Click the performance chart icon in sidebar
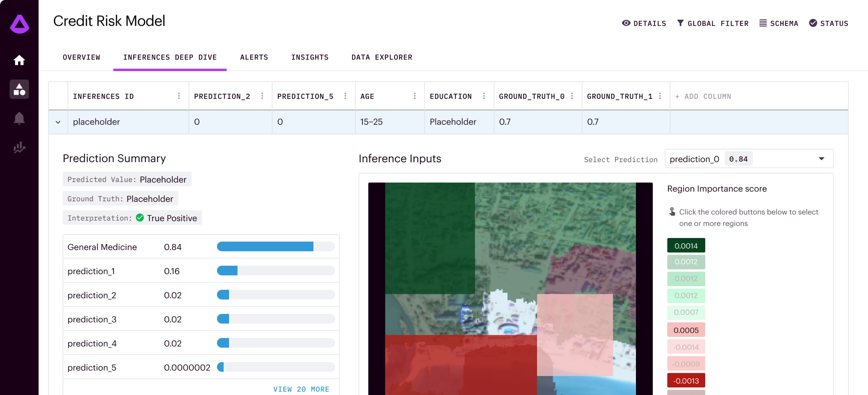The image size is (868, 395). click(19, 148)
